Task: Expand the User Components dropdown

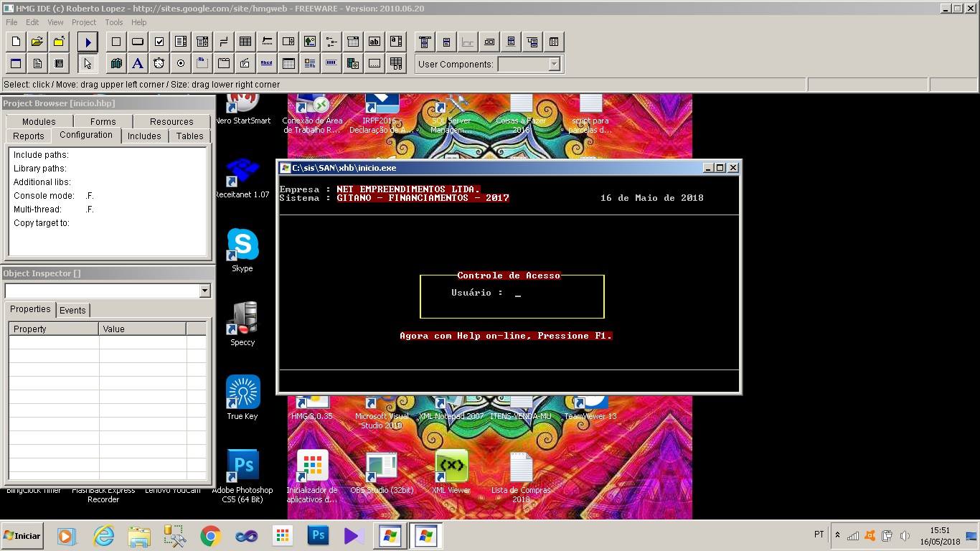Action: pos(554,64)
